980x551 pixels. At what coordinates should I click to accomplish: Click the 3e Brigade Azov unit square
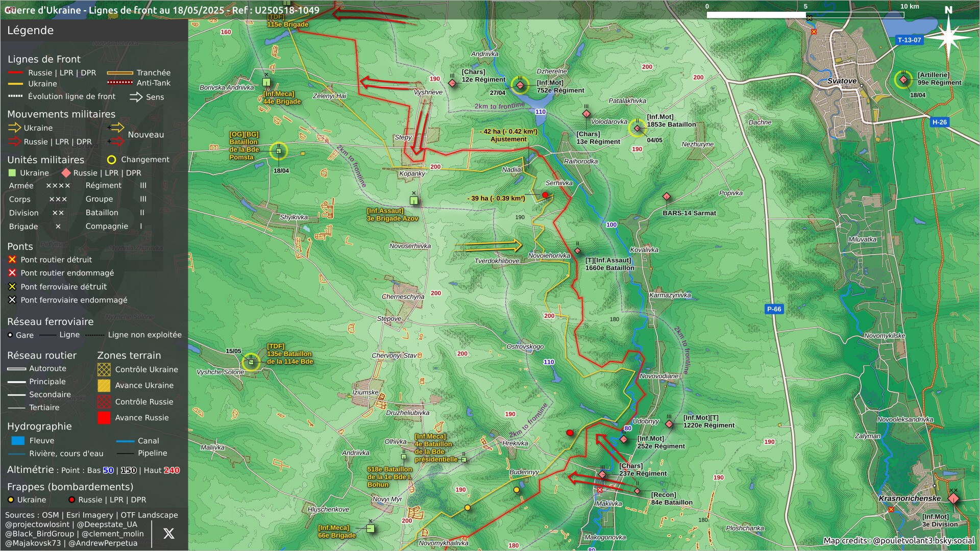pos(414,201)
